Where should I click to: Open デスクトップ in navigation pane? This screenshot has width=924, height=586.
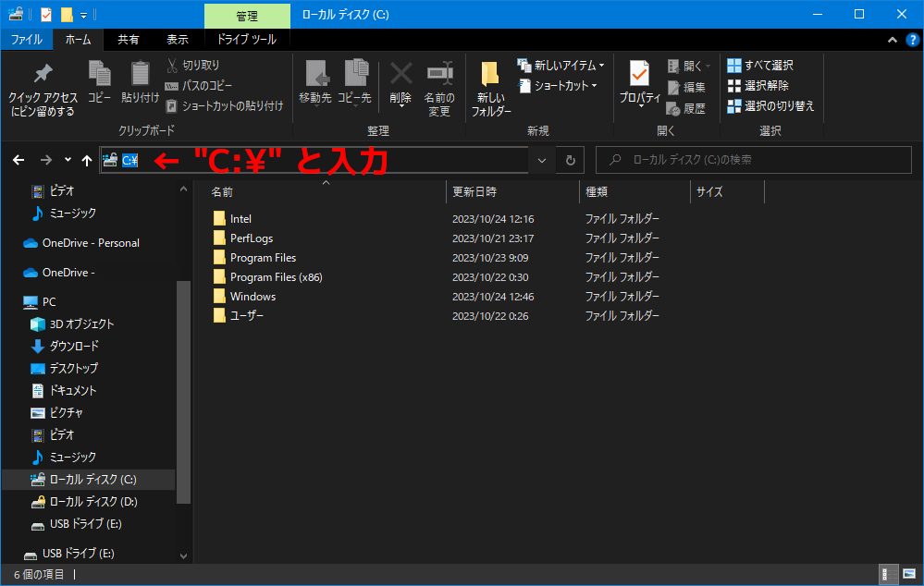click(73, 369)
